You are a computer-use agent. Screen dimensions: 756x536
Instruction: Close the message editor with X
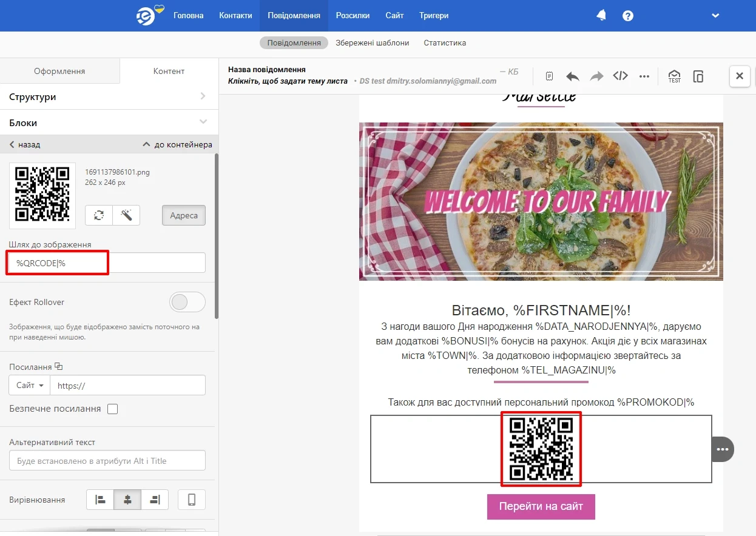pos(740,76)
